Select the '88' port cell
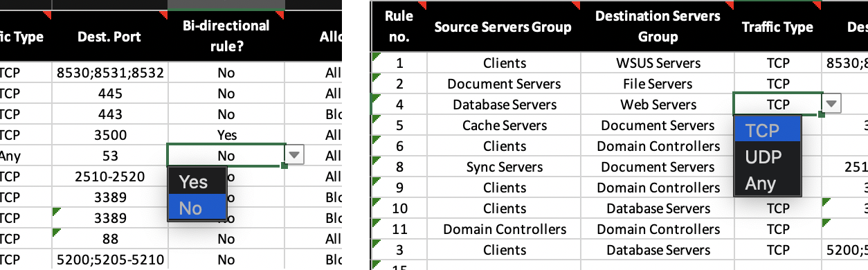Image resolution: width=868 pixels, height=270 pixels. pos(109,239)
